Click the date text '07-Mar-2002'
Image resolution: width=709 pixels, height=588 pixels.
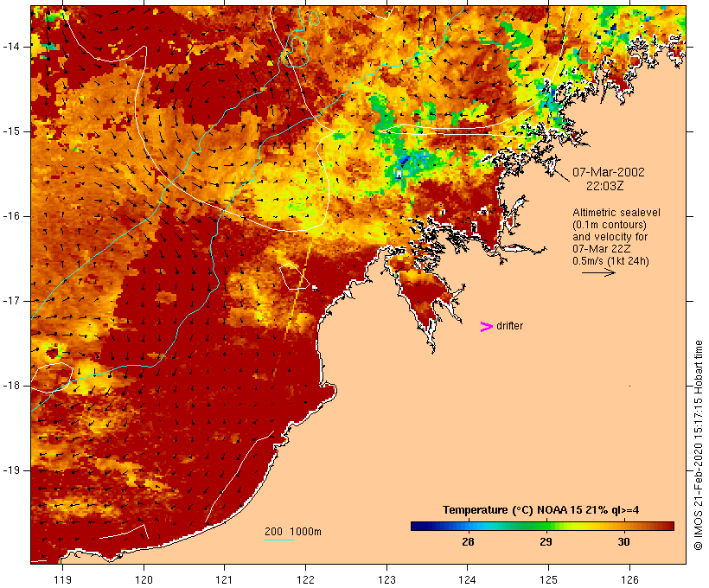click(x=609, y=172)
